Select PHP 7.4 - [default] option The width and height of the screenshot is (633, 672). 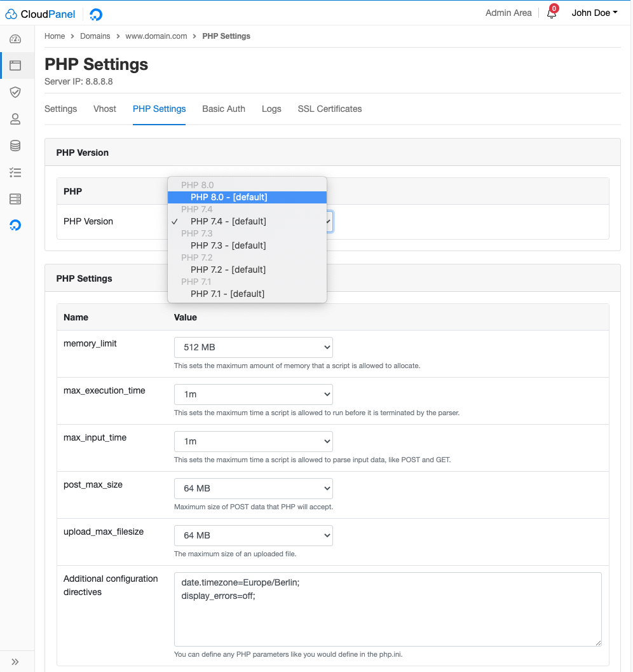(x=247, y=221)
